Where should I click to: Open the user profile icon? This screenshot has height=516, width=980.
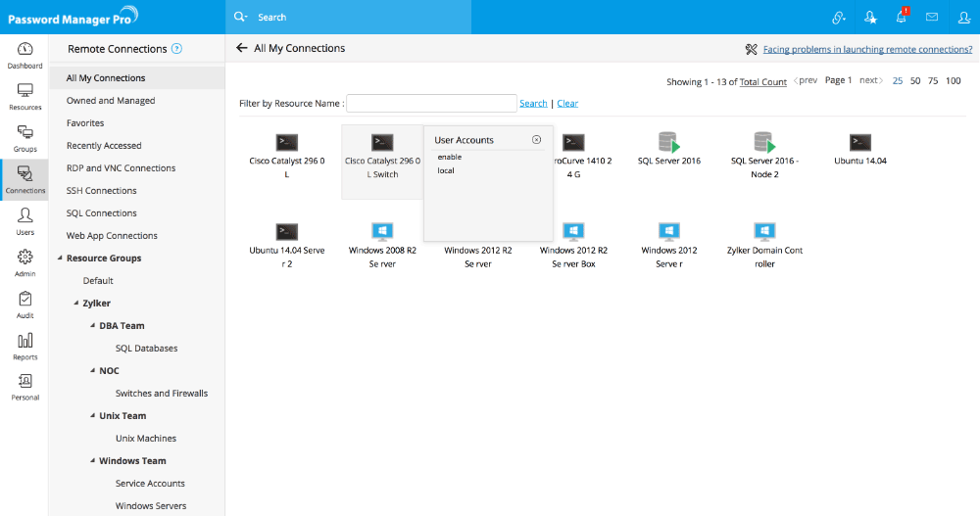coord(963,18)
